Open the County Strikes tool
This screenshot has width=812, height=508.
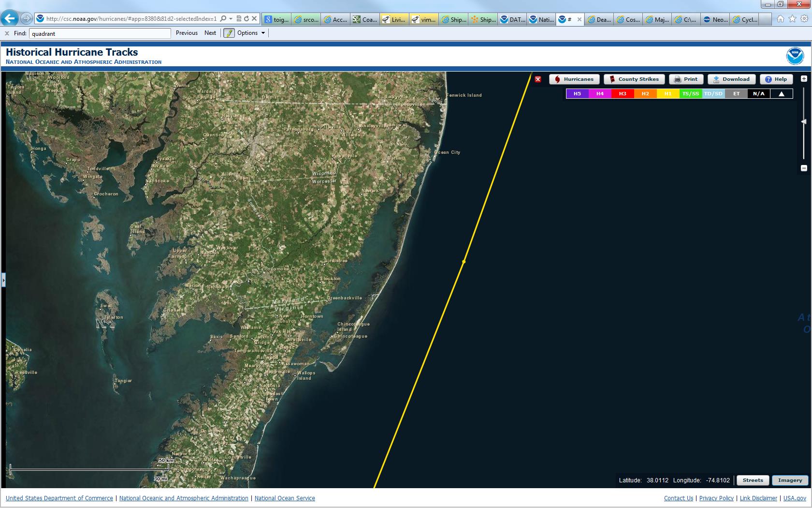[634, 79]
